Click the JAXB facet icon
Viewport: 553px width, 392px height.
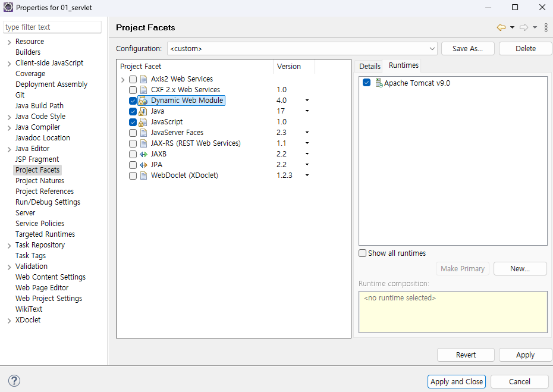point(143,154)
